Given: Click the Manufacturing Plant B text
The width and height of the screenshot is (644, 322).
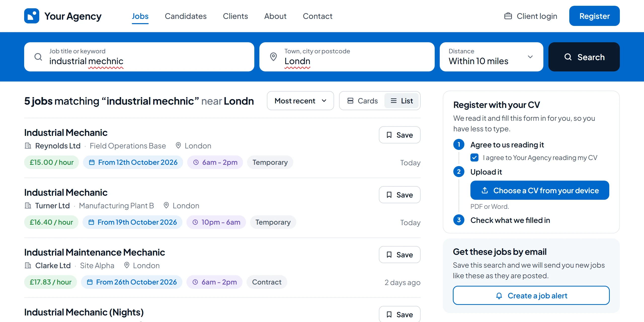Looking at the screenshot, I should (116, 206).
